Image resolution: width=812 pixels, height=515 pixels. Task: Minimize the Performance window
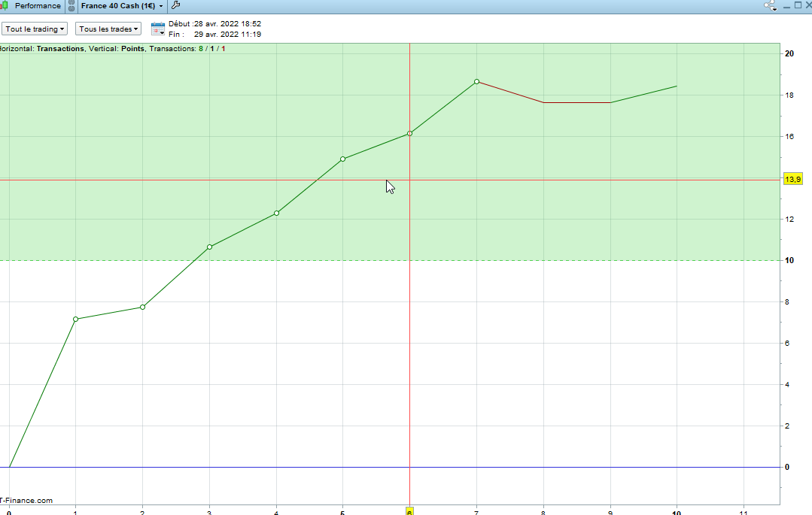[x=786, y=6]
